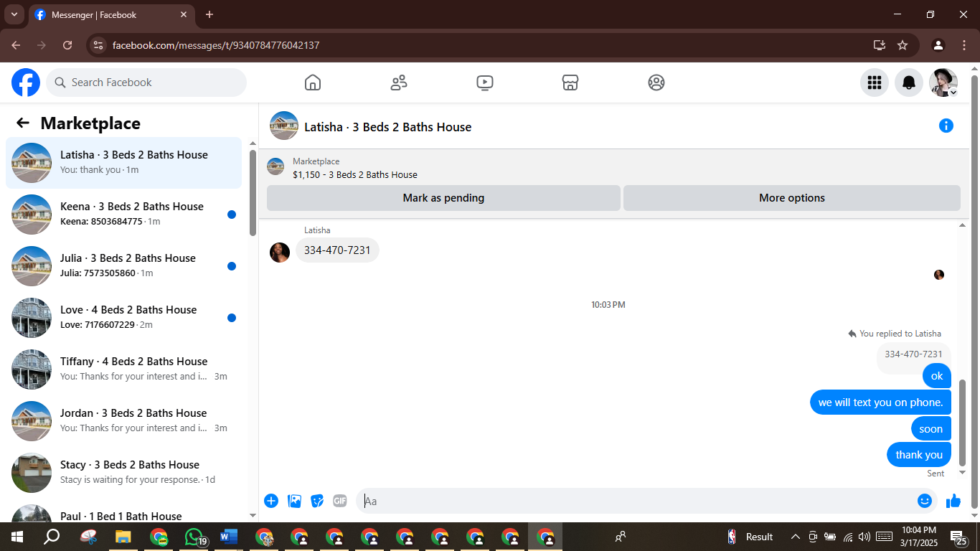Viewport: 980px width, 551px height.
Task: Focus the Search Facebook field
Action: point(146,83)
